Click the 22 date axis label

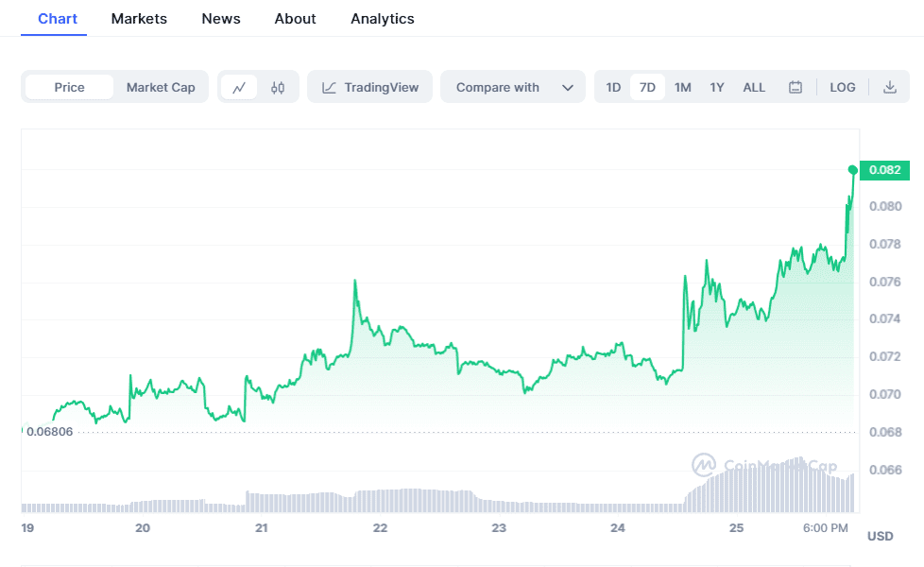[380, 527]
